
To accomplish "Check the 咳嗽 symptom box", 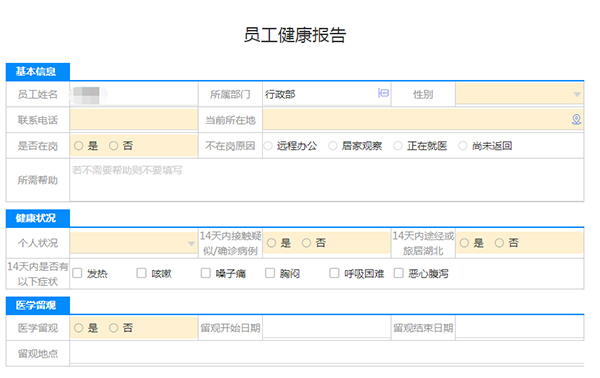I will (142, 273).
